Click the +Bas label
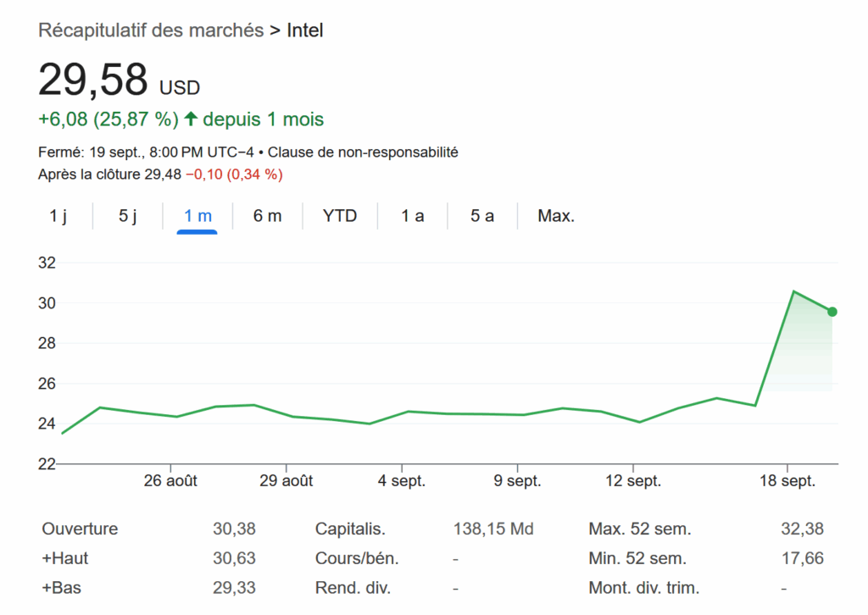Viewport: 868px width, 615px height. (61, 587)
